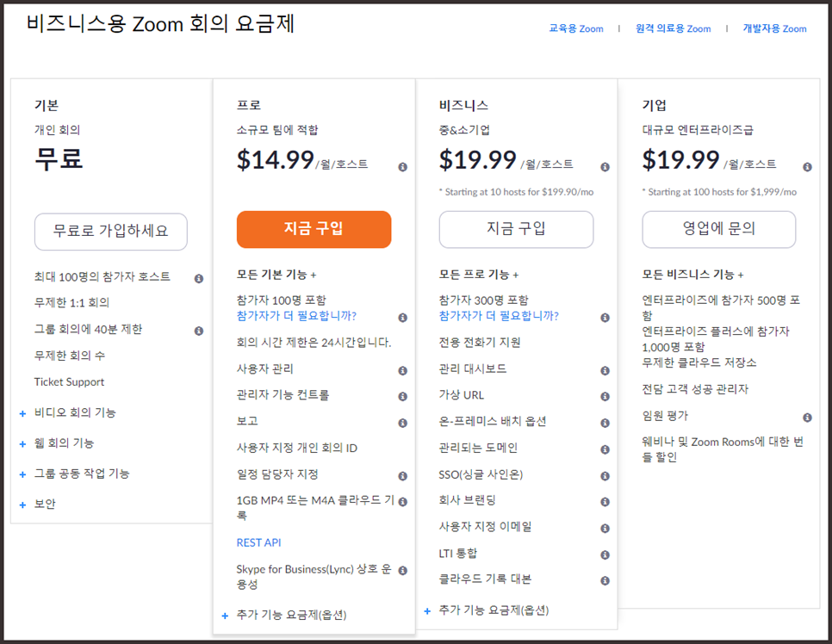Click info icon next to Business $19.99 price
Viewport: 832px width, 644px height.
click(x=605, y=167)
